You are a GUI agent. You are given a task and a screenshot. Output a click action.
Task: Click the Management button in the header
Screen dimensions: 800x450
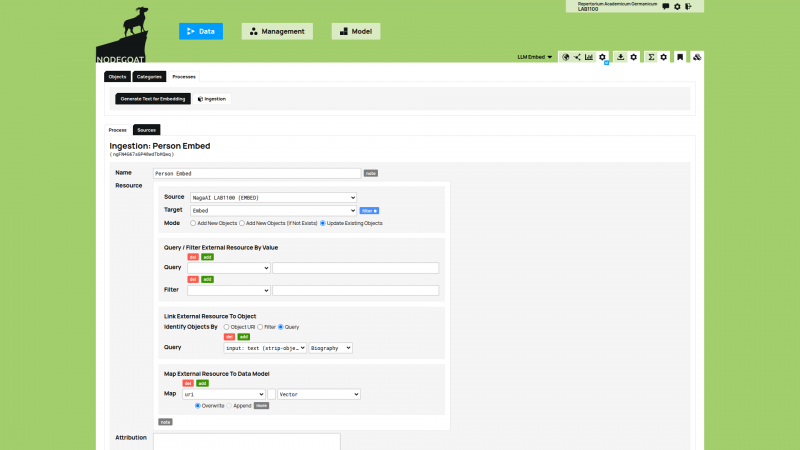tap(277, 31)
